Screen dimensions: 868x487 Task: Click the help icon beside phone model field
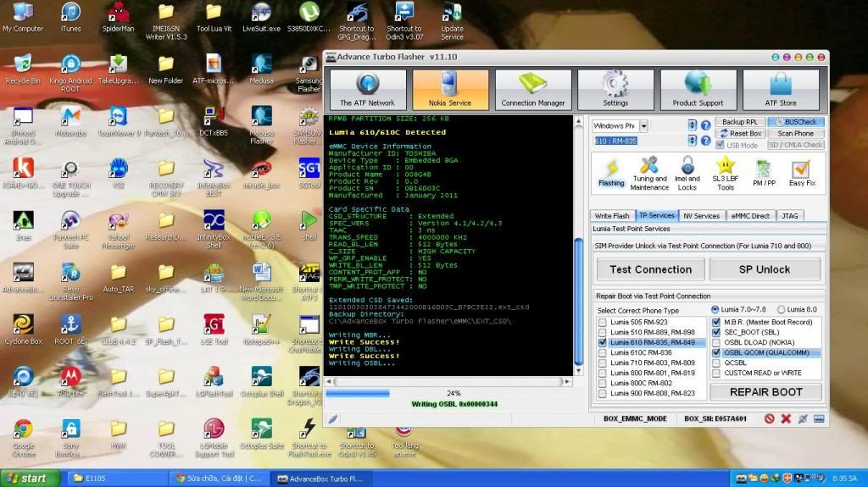706,141
